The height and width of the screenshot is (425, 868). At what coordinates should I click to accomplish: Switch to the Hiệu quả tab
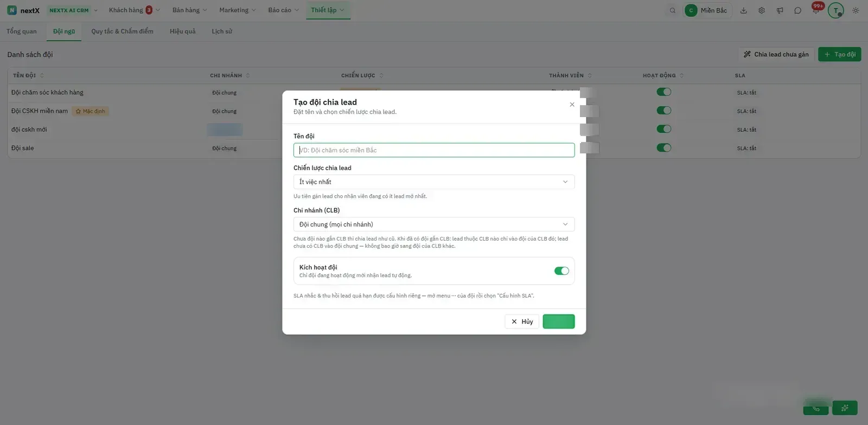click(182, 31)
